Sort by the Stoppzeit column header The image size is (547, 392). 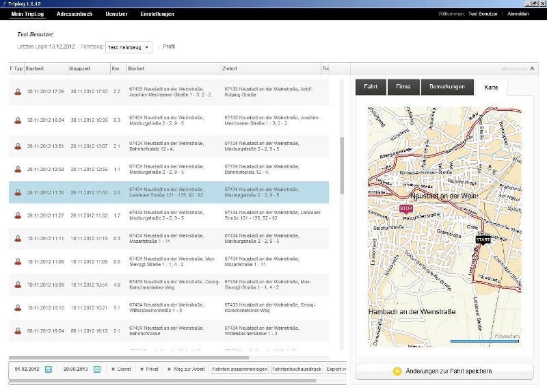(x=89, y=68)
